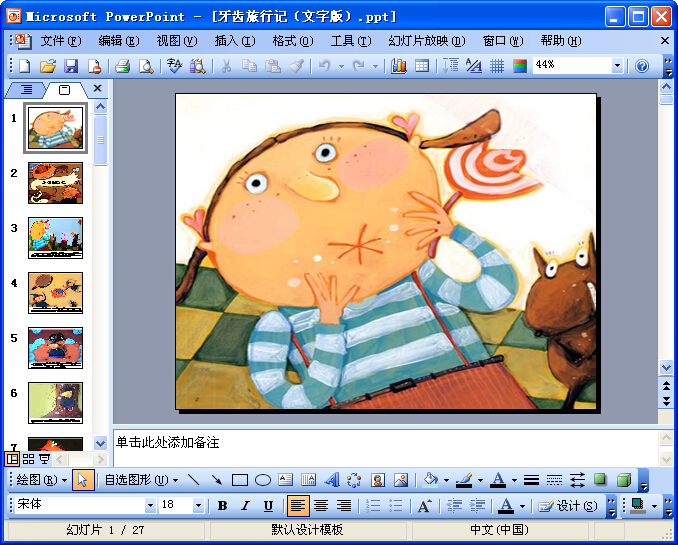Open 插入 menu
The image size is (678, 545).
235,41
